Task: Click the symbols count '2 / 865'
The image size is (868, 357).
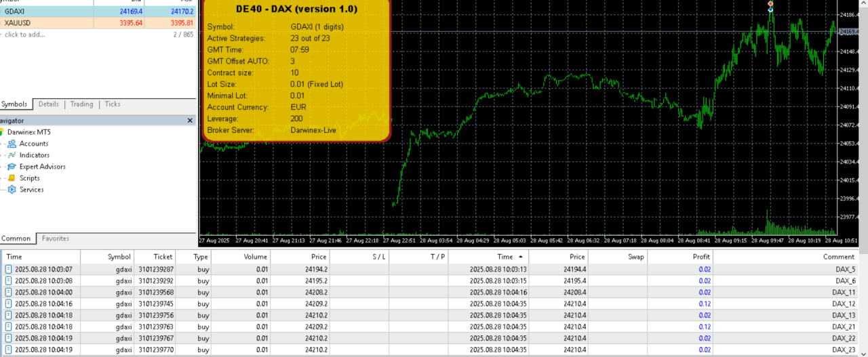Action: tap(183, 35)
